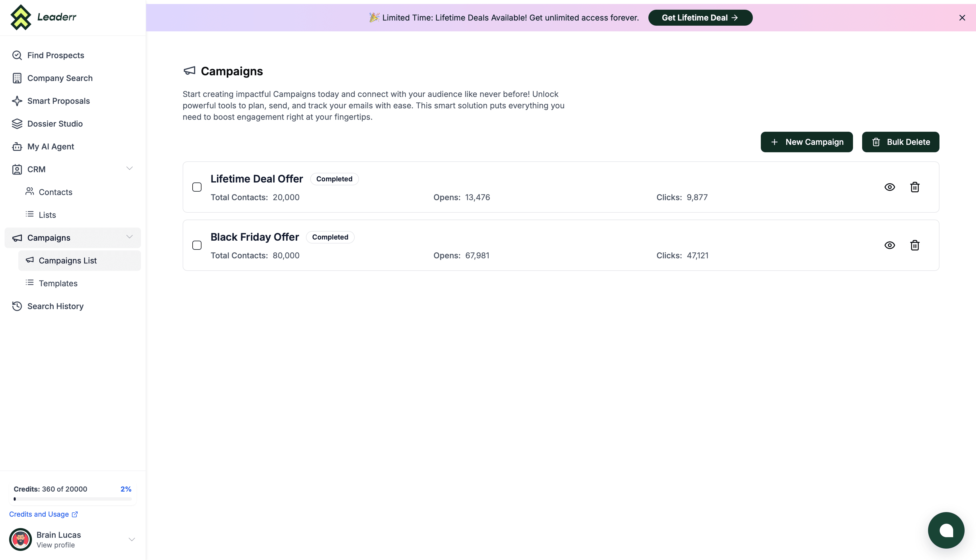976x560 pixels.
Task: Click the Leaderr logo icon
Action: click(x=21, y=17)
